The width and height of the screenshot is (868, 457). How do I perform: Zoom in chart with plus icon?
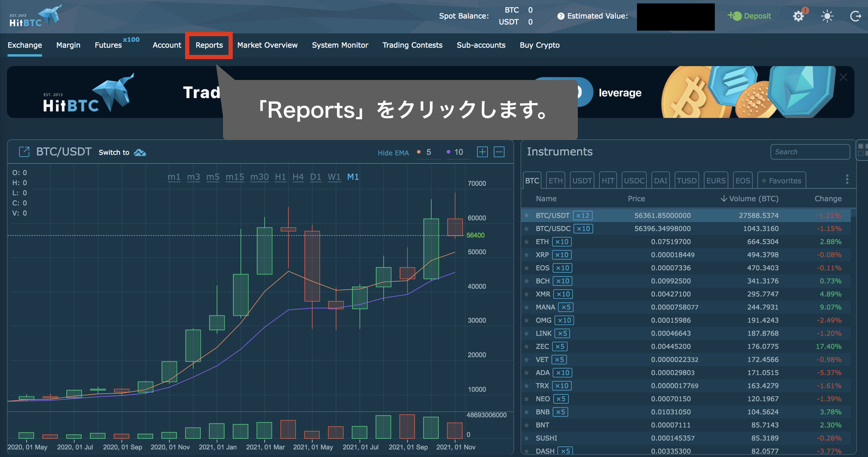coord(482,152)
